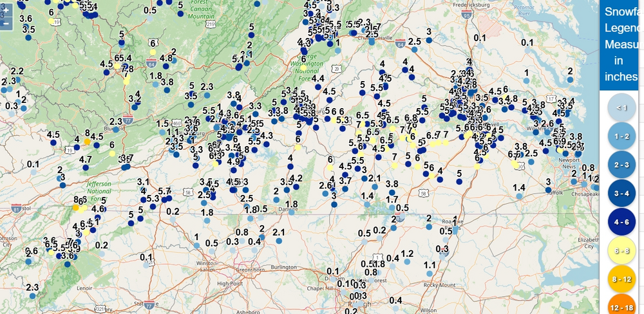Click the 1.1 marker above Rocky Mount
The height and width of the screenshot is (314, 644).
click(430, 273)
